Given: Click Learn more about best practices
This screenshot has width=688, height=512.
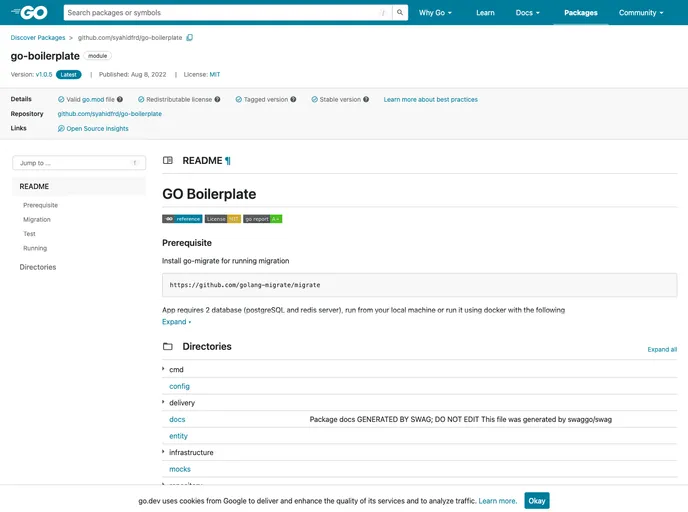Looking at the screenshot, I should (430, 100).
